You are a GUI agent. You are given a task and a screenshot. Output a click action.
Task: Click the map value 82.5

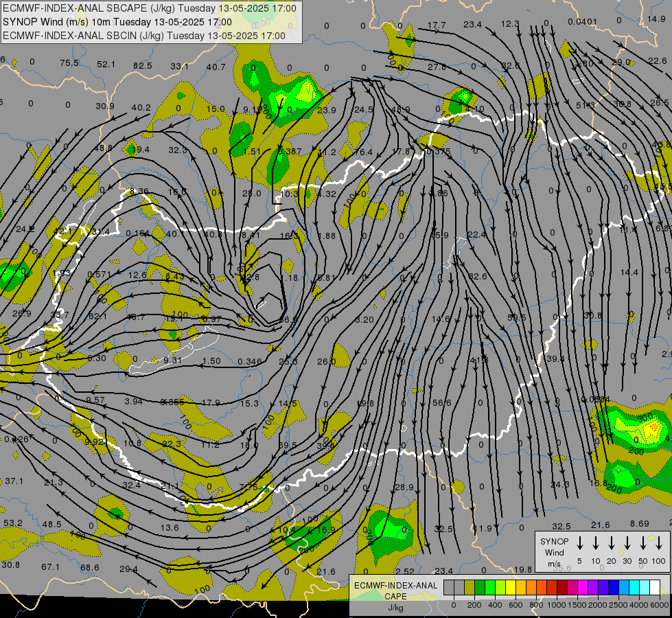[x=142, y=66]
